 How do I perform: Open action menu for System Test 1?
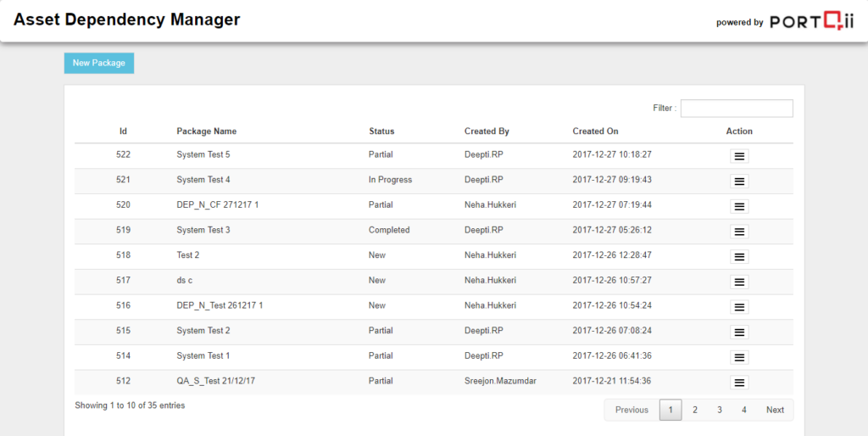pyautogui.click(x=739, y=357)
